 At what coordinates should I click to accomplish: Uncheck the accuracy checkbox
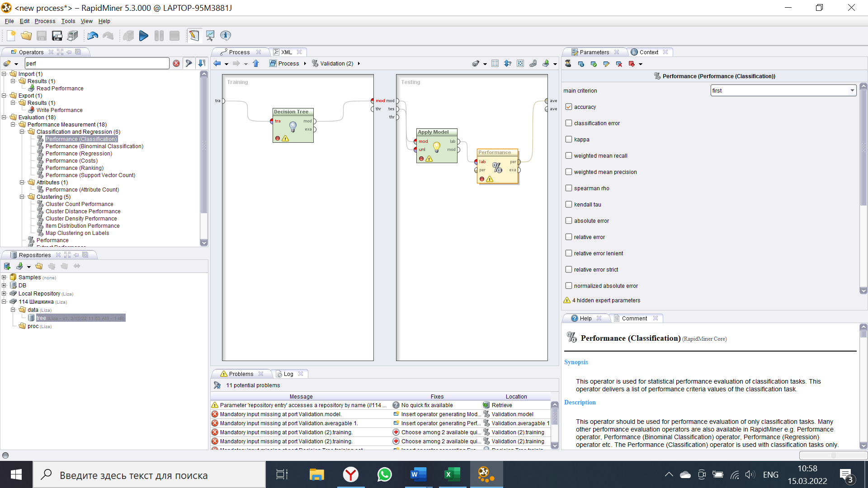pos(569,107)
